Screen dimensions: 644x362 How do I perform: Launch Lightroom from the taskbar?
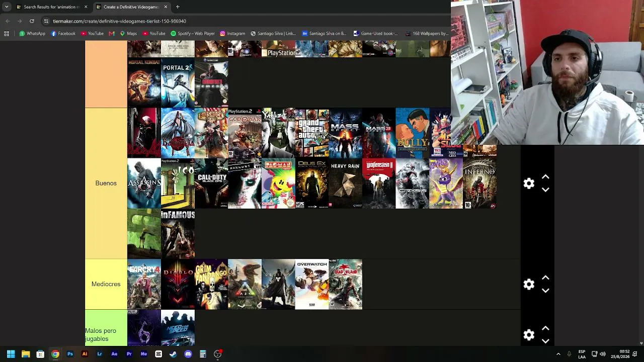pos(100,354)
